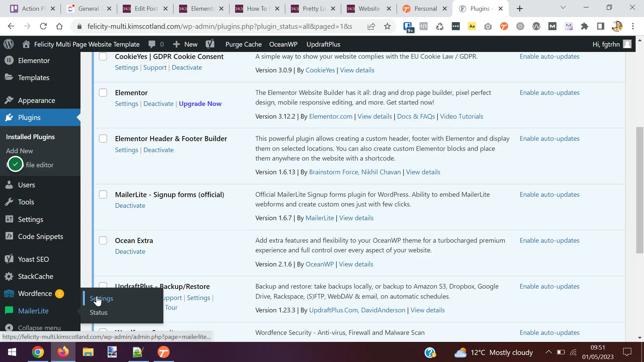
Task: Open browser extensions puzzle icon
Action: pyautogui.click(x=585, y=26)
